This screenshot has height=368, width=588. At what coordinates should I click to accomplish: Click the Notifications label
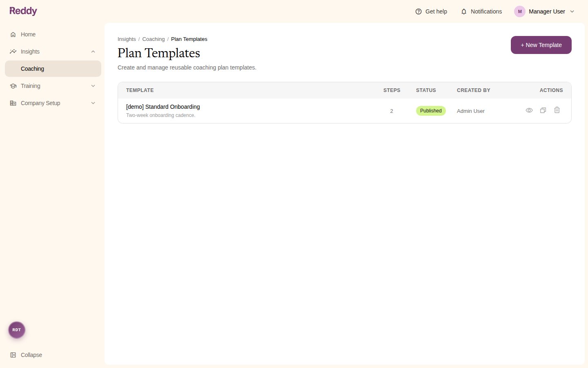[486, 11]
